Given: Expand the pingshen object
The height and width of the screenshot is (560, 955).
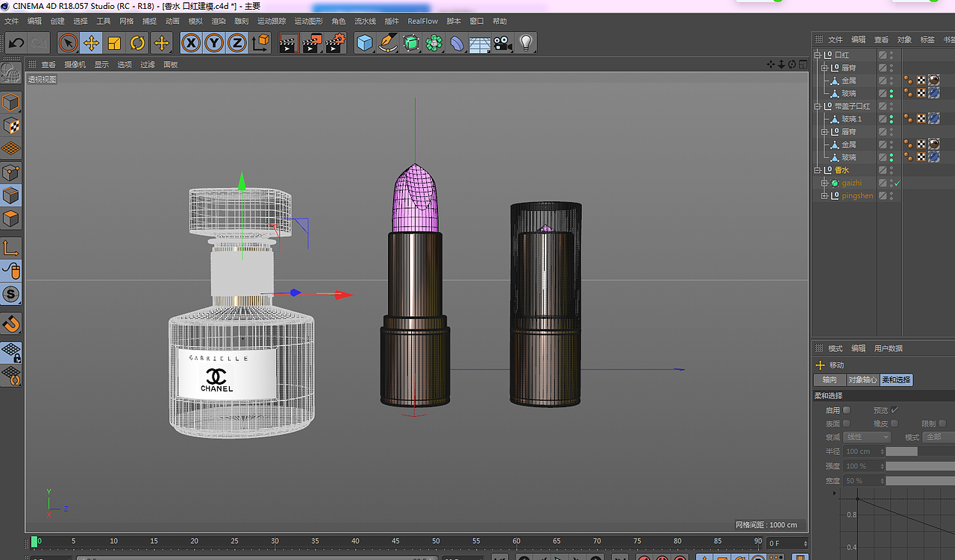Looking at the screenshot, I should coord(824,195).
